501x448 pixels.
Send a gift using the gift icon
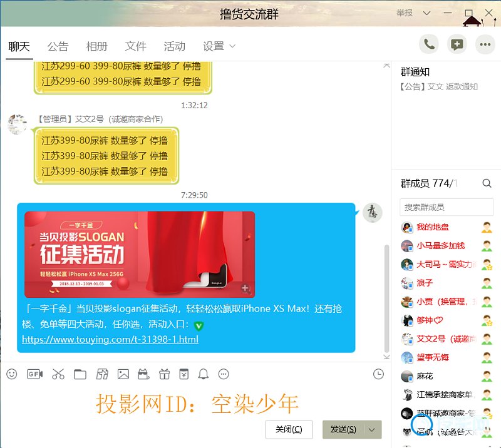[164, 374]
